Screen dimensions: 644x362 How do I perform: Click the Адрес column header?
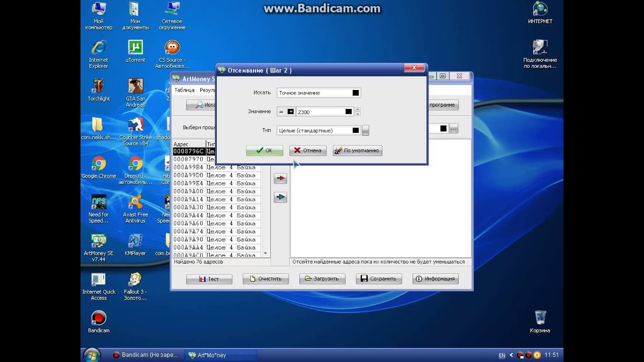[189, 144]
